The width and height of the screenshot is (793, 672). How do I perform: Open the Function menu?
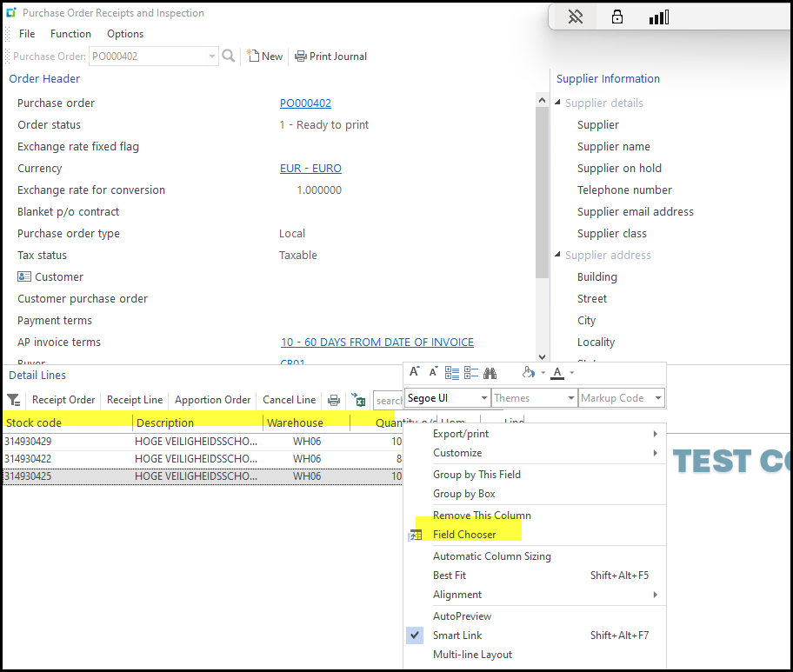(x=70, y=34)
